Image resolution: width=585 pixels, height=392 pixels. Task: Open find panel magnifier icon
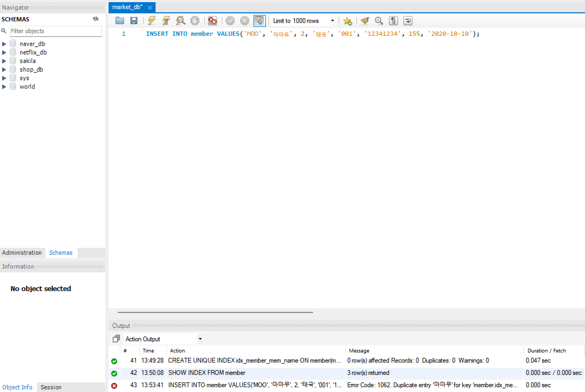[379, 21]
